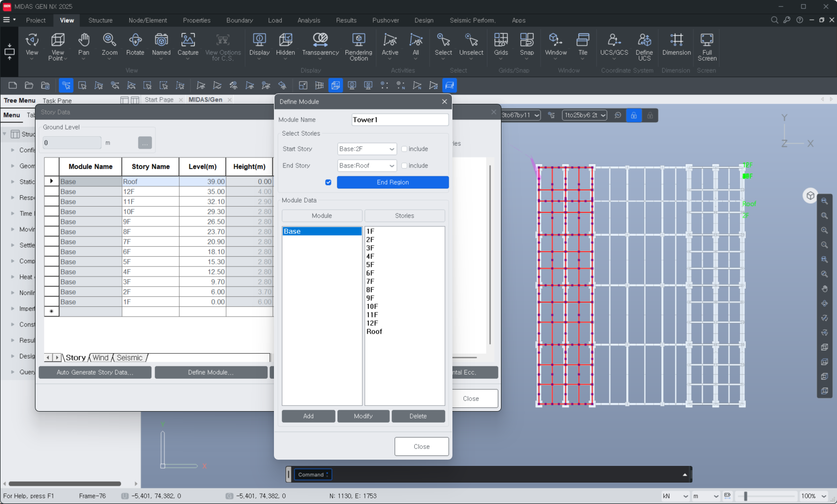Screen dimensions: 837x504
Task: Open the Start Story dropdown
Action: pos(367,149)
